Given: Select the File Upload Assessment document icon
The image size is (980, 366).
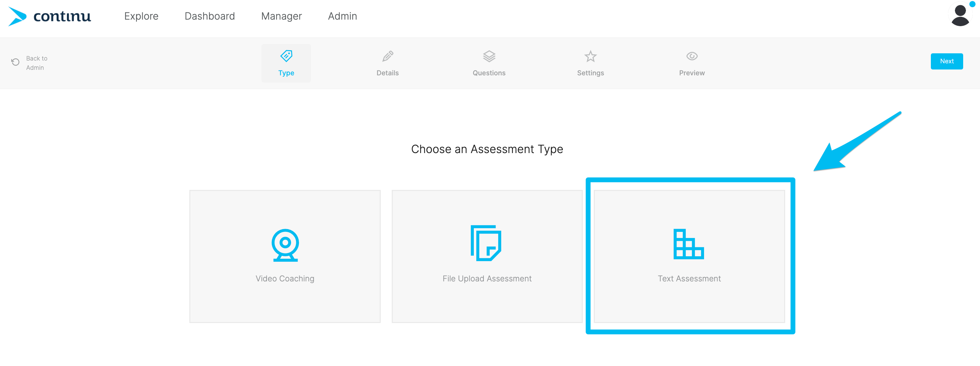Looking at the screenshot, I should (486, 243).
